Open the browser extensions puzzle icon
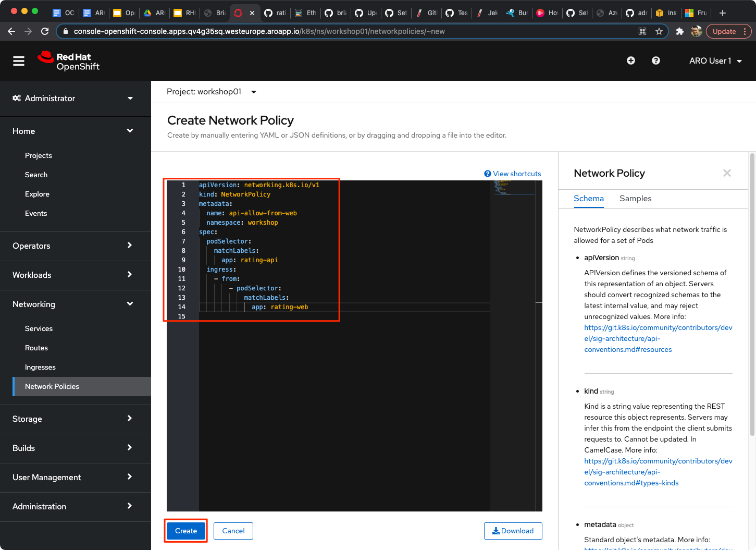Image resolution: width=756 pixels, height=550 pixels. click(679, 31)
